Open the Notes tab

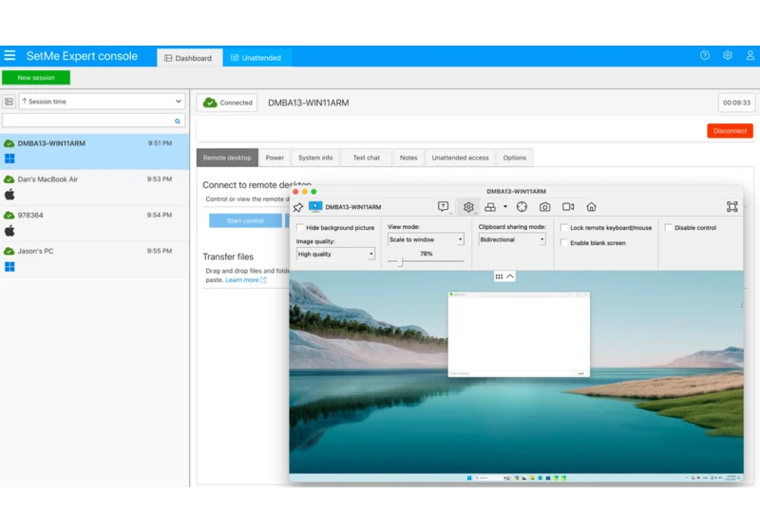tap(408, 158)
